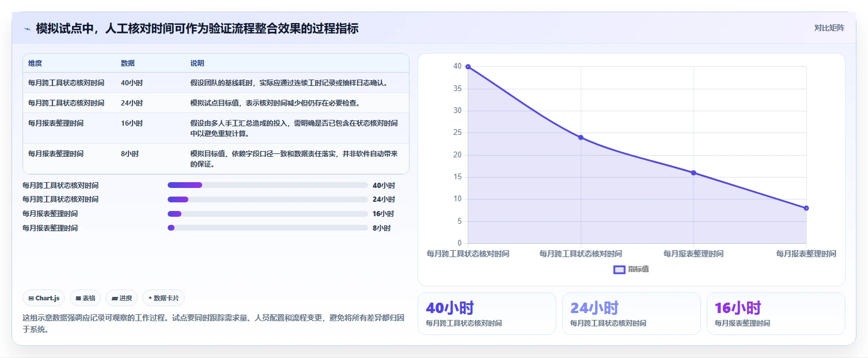This screenshot has width=868, height=358.
Task: Click the 8小时 cell in the table
Action: pyautogui.click(x=130, y=154)
